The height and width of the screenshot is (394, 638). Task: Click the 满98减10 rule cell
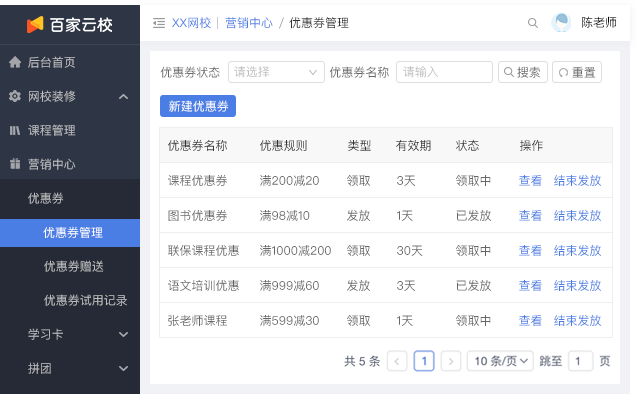click(285, 215)
